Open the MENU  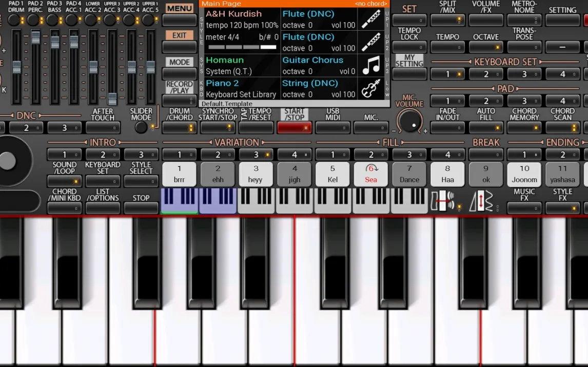pyautogui.click(x=180, y=20)
